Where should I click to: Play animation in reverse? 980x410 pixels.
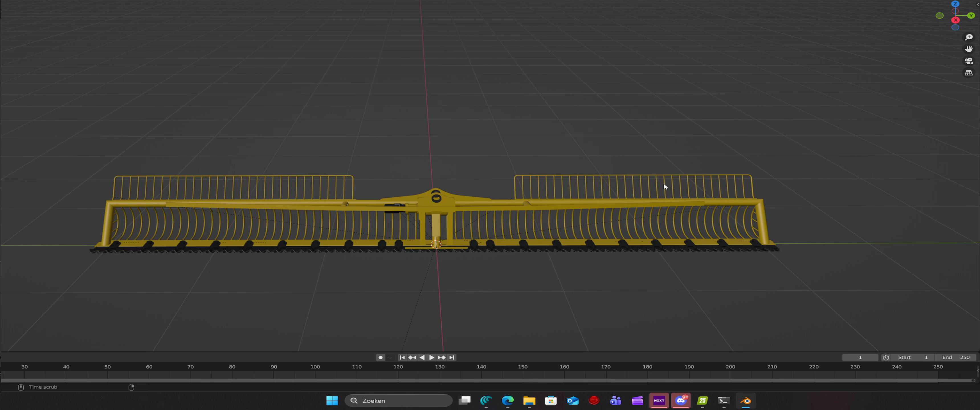tap(422, 358)
